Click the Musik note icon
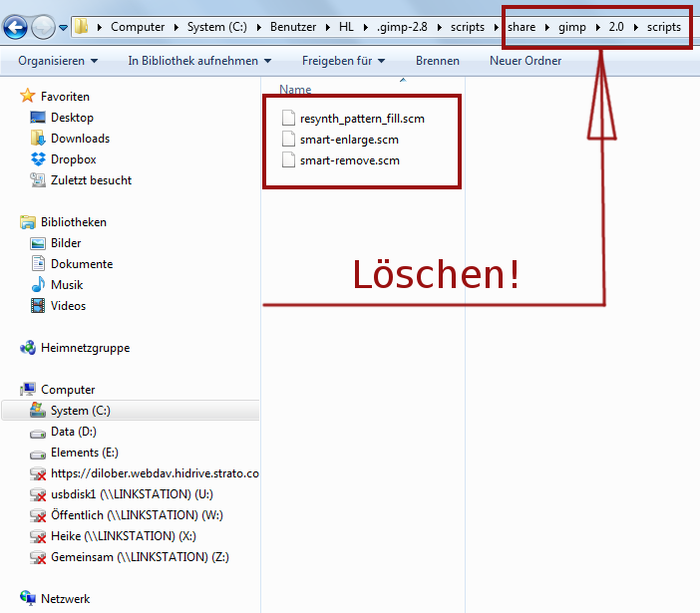This screenshot has width=700, height=613. pyautogui.click(x=38, y=285)
